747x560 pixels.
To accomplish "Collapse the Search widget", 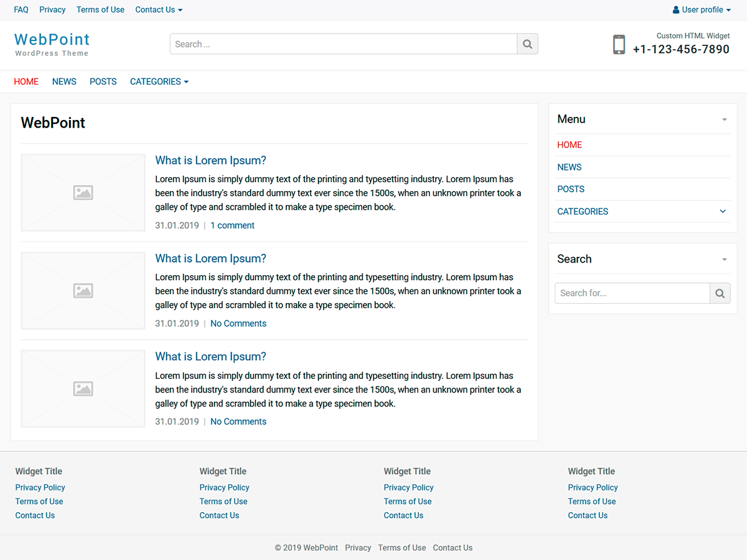I will click(723, 259).
